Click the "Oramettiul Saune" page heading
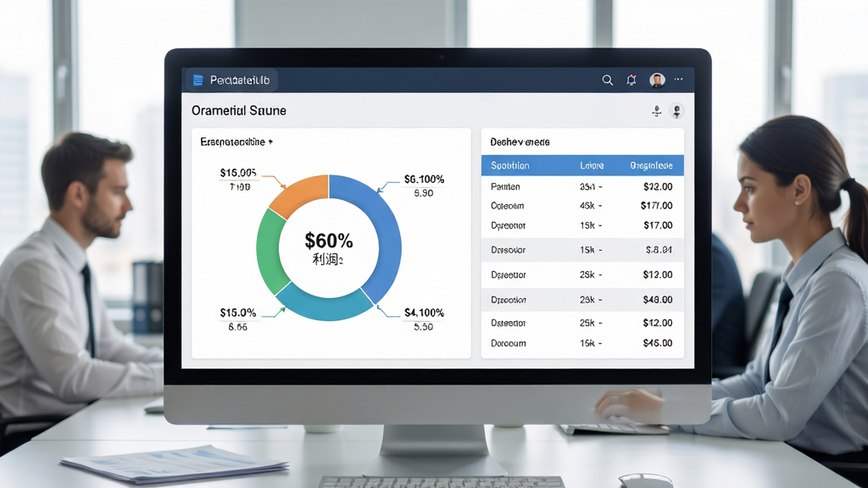868x488 pixels. pos(239,111)
